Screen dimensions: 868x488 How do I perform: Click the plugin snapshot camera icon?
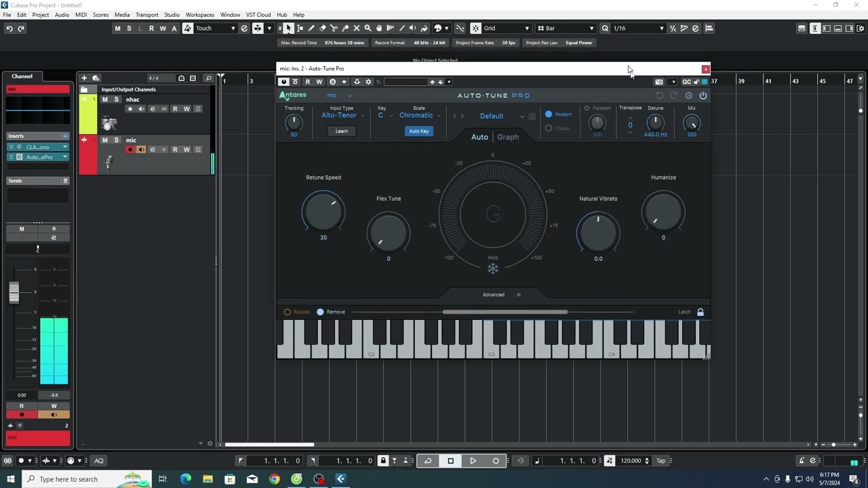658,82
